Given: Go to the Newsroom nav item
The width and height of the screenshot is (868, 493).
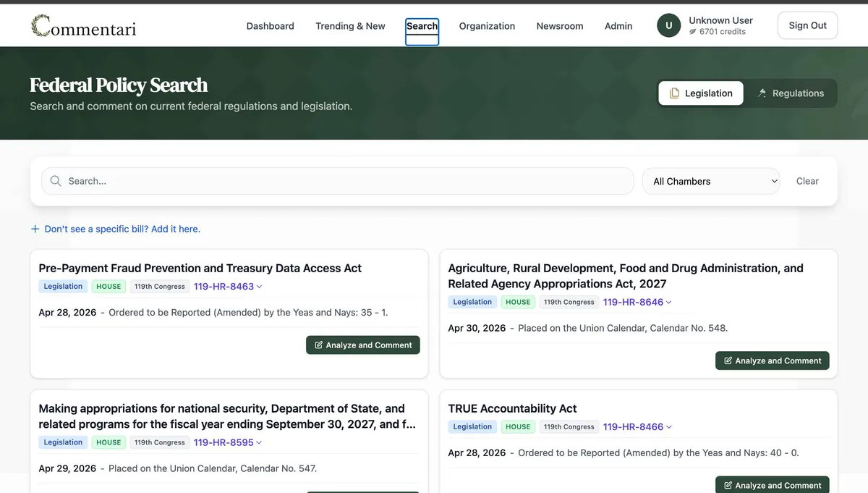Looking at the screenshot, I should [x=560, y=26].
